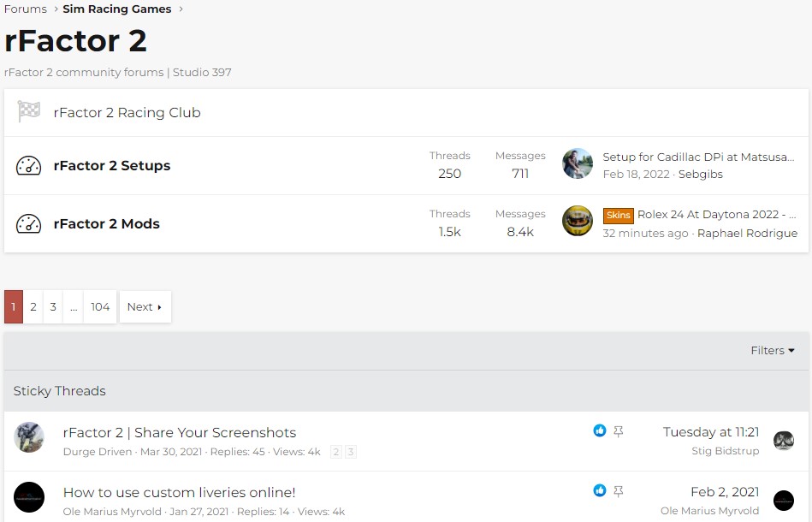
Task: Select page 1 in pagination
Action: (x=14, y=306)
